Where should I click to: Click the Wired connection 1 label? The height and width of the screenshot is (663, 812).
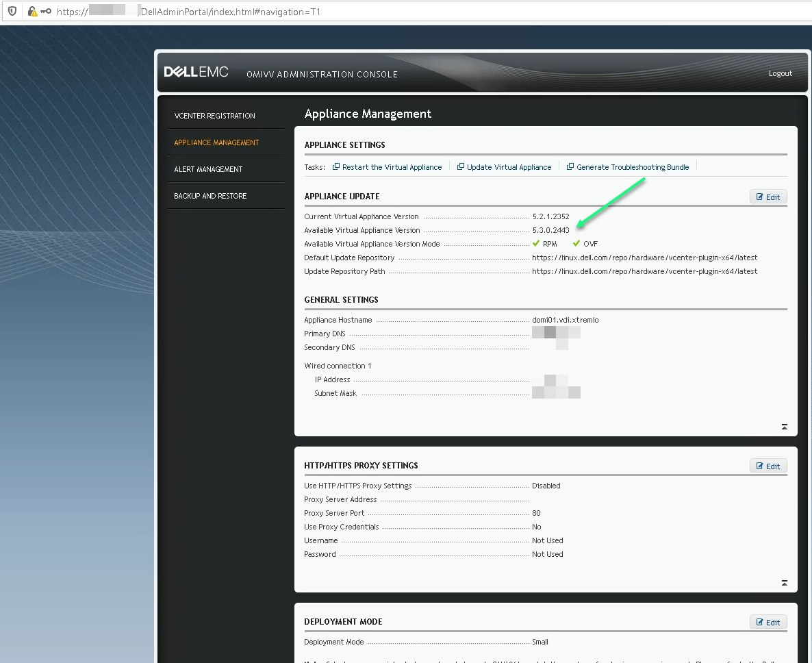pos(338,366)
